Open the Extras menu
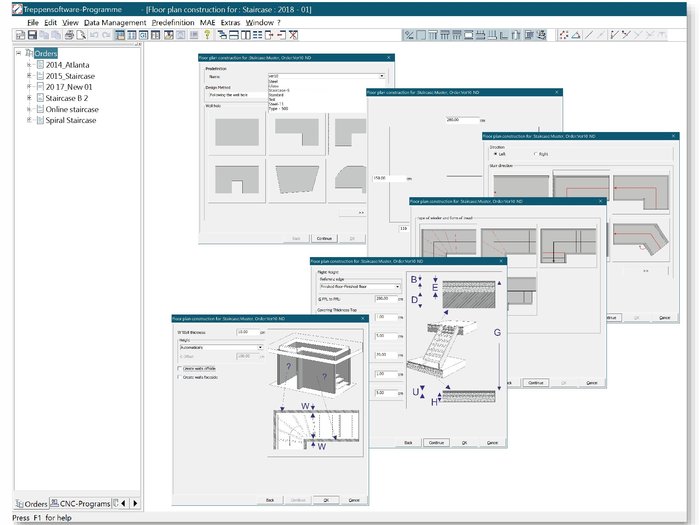This screenshot has width=700, height=525. (x=230, y=22)
